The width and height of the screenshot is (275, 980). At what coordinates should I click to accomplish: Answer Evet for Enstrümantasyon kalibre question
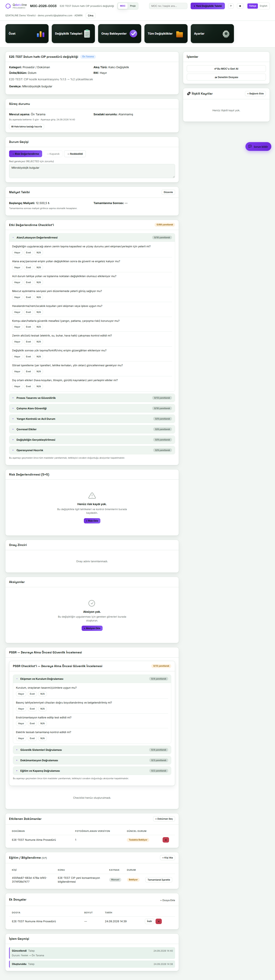click(32, 723)
